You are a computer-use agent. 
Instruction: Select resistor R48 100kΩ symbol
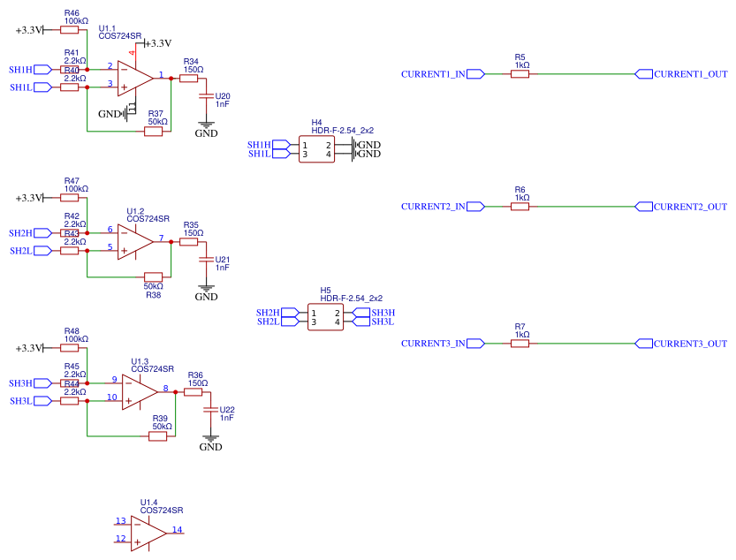tap(70, 348)
